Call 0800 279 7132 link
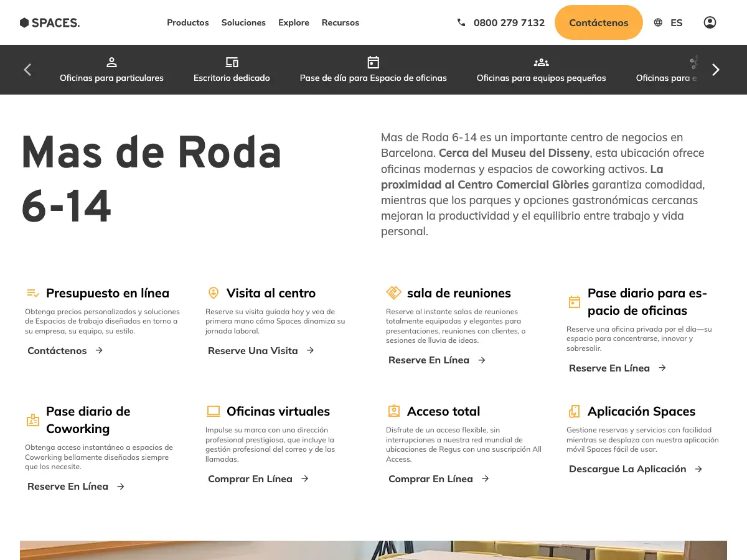The height and width of the screenshot is (560, 747). point(509,22)
